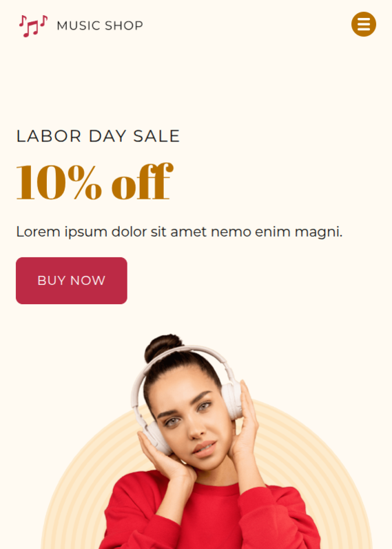This screenshot has width=392, height=549.
Task: Click the word "off" in the headline
Action: tap(143, 181)
